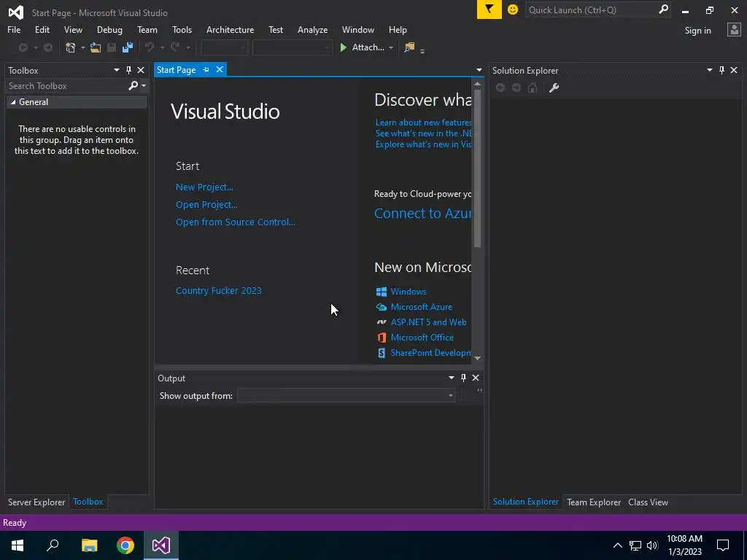Open the Output window position dropdown arrow
Viewport: 747px width, 560px height.
coord(451,378)
